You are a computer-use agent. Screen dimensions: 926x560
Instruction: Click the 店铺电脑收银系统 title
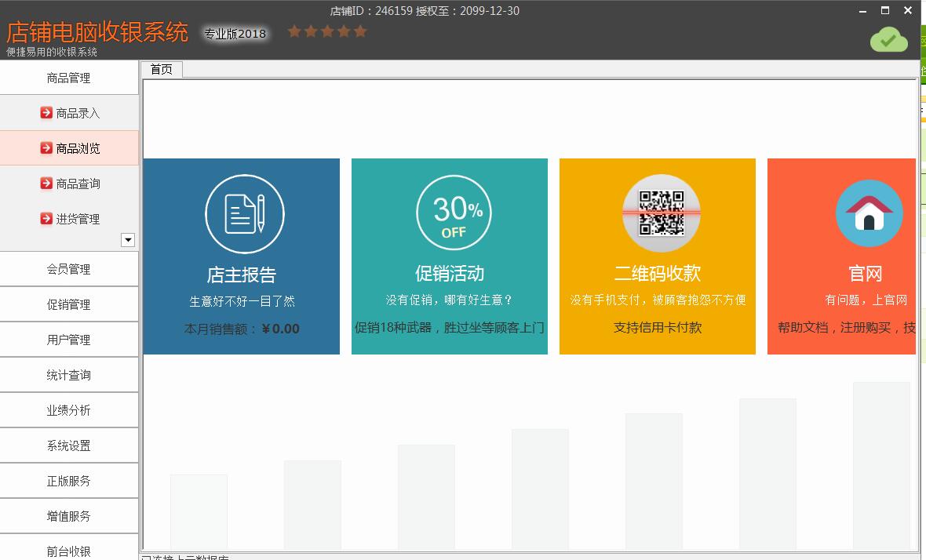[x=97, y=32]
